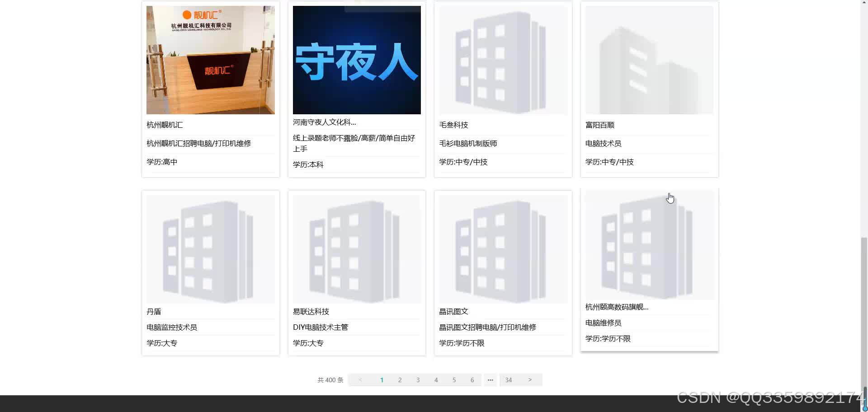Open the 毛叁科技 job posting
Screen dimensions: 868x412
453,125
